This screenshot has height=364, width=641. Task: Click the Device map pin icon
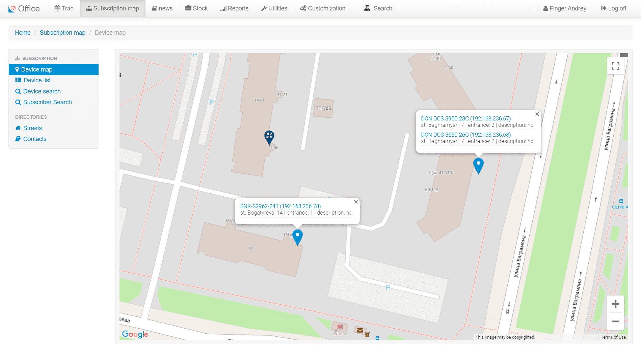17,69
